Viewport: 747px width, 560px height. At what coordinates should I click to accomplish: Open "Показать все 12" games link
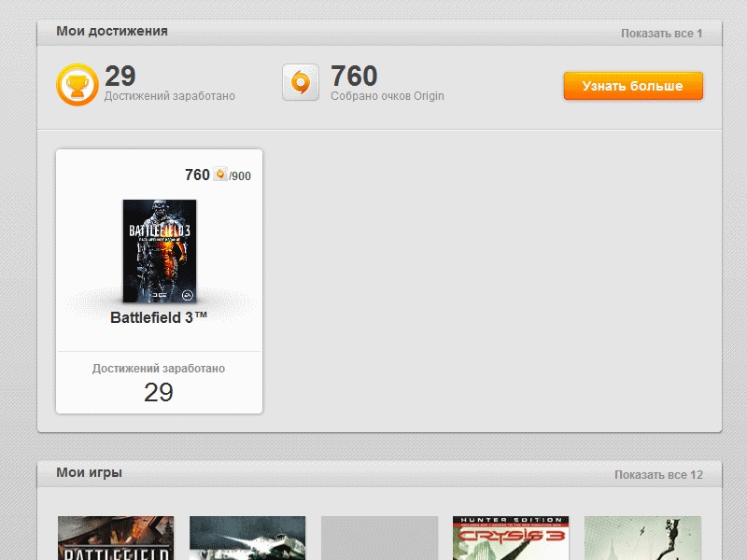[658, 475]
